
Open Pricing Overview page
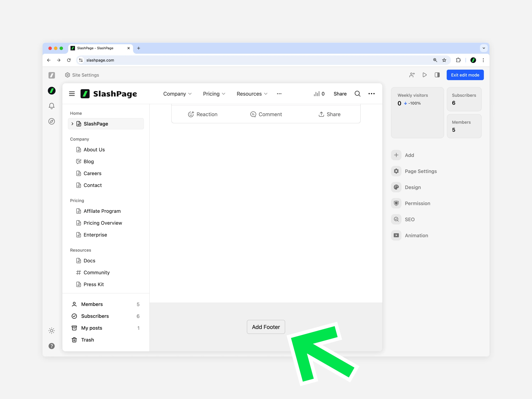point(99,223)
